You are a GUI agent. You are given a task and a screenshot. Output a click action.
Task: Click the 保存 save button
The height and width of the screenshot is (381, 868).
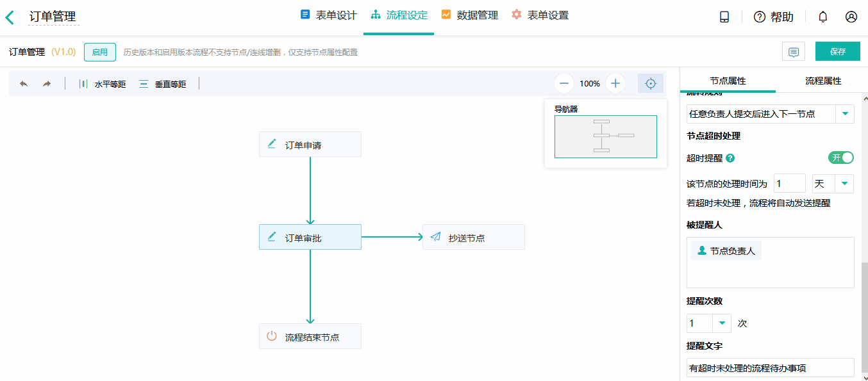(x=837, y=51)
